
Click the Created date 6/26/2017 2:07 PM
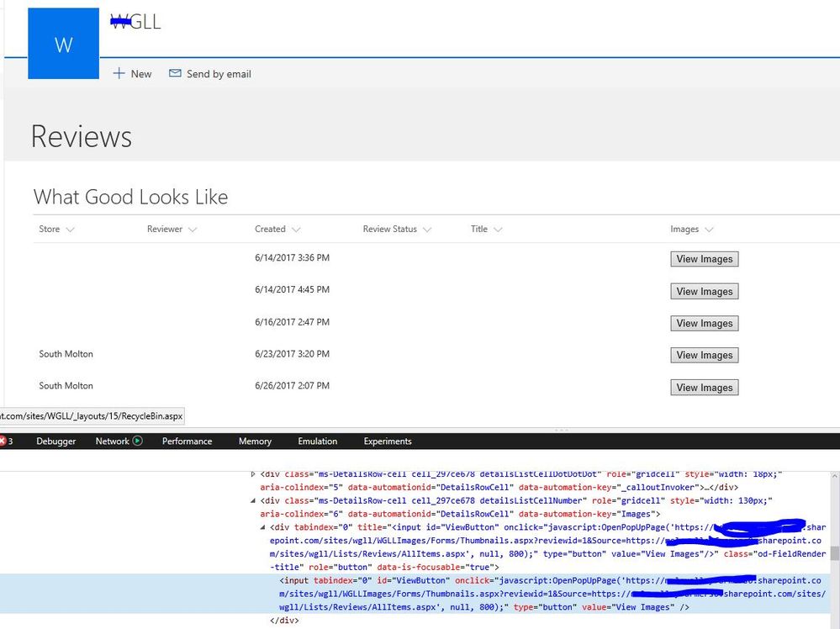click(292, 386)
